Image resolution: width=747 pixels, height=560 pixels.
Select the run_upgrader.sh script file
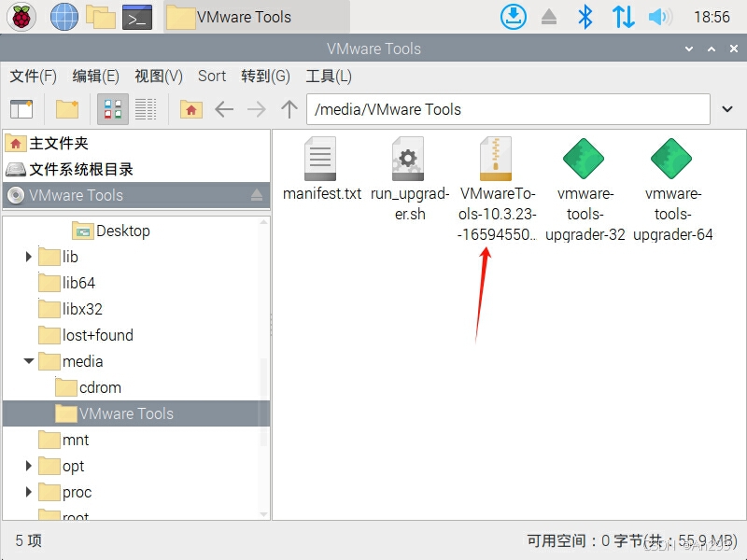pos(409,179)
